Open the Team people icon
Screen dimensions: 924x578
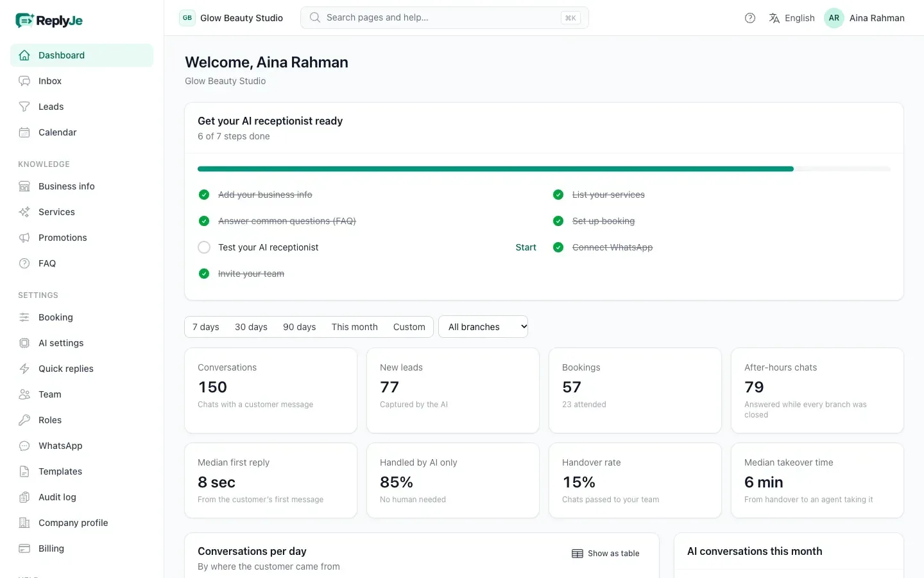(x=24, y=394)
